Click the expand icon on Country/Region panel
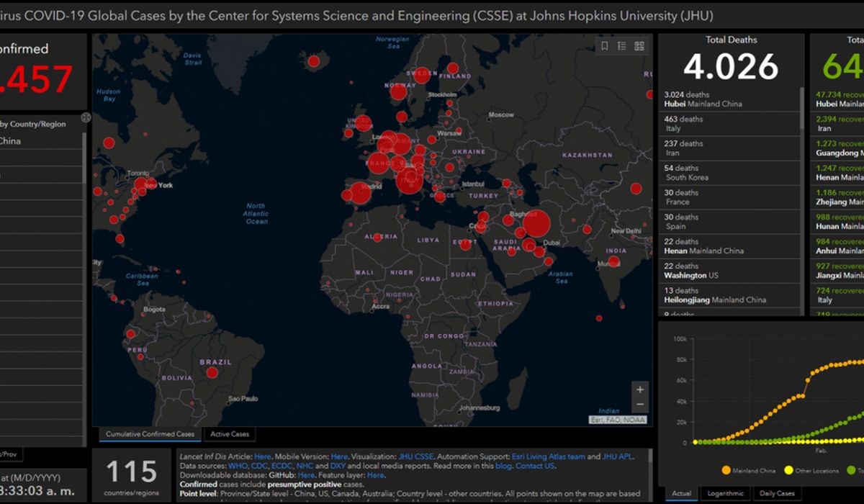The width and height of the screenshot is (864, 504). 86,117
